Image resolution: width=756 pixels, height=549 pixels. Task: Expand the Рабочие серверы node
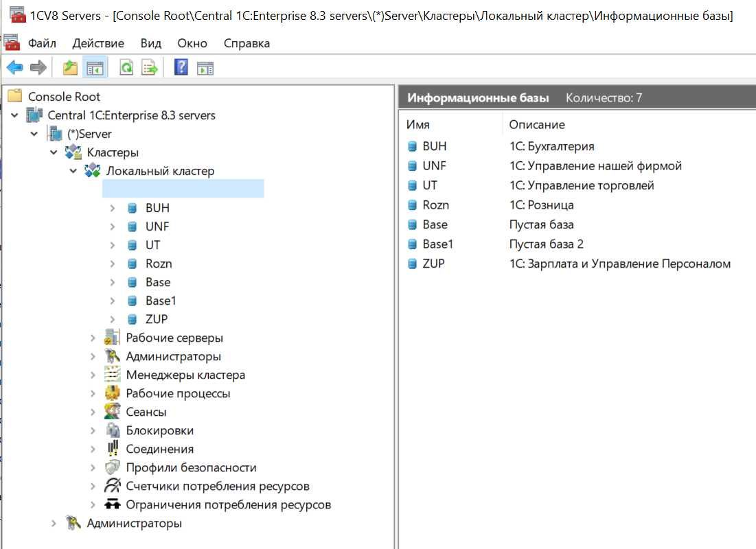point(93,338)
